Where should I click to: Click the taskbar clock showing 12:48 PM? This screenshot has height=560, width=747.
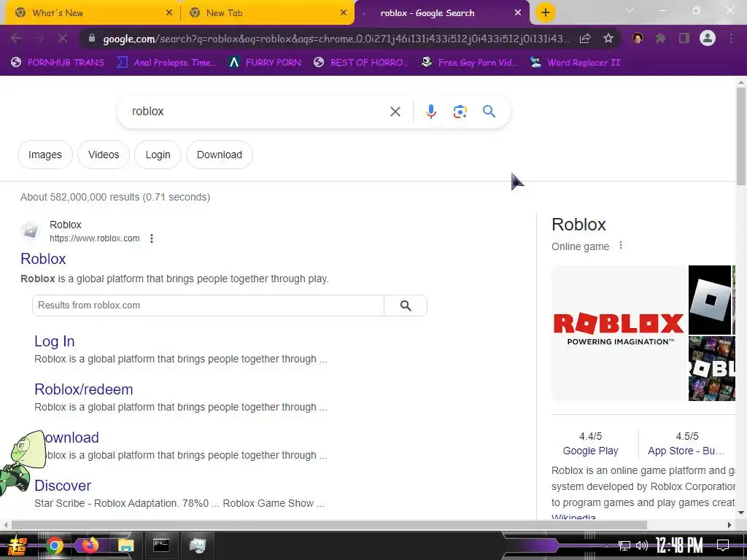[679, 545]
